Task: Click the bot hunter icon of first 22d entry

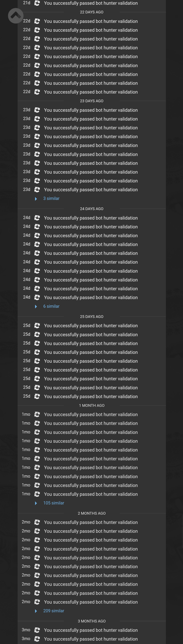Action: point(37,21)
